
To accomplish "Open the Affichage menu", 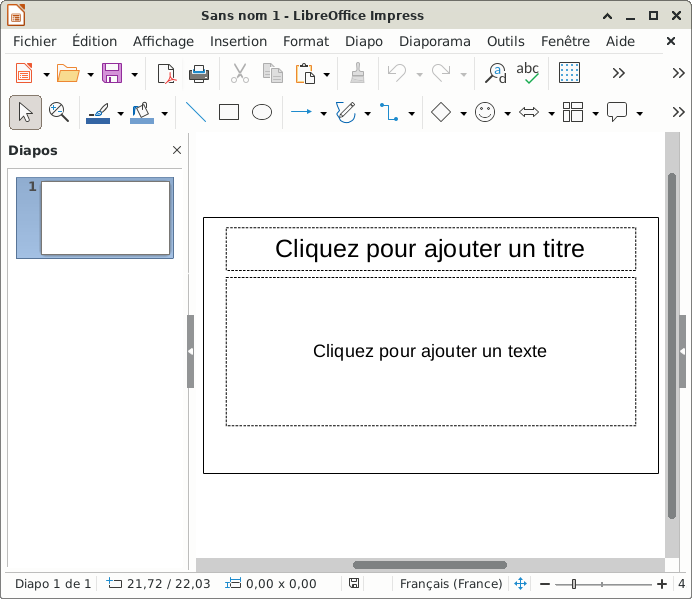I will click(163, 41).
